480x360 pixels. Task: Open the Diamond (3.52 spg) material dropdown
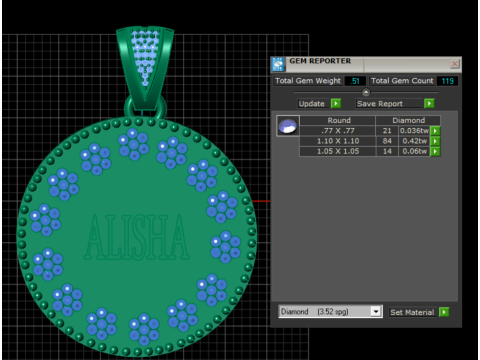click(376, 312)
